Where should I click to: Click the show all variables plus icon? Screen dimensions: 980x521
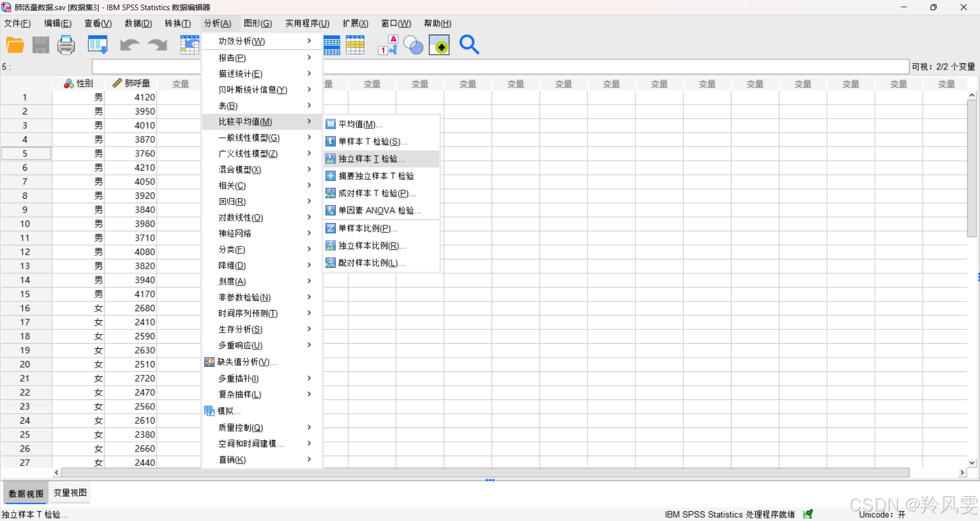pos(439,45)
